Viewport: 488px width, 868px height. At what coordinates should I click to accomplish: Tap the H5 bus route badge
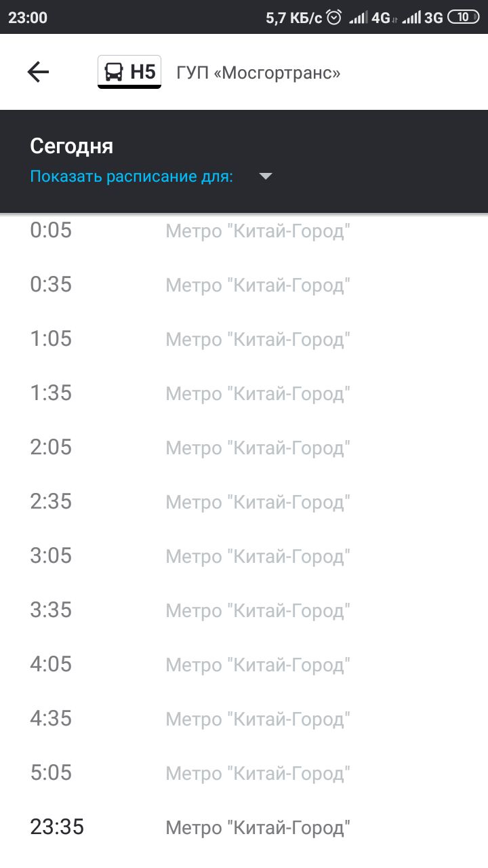(129, 72)
